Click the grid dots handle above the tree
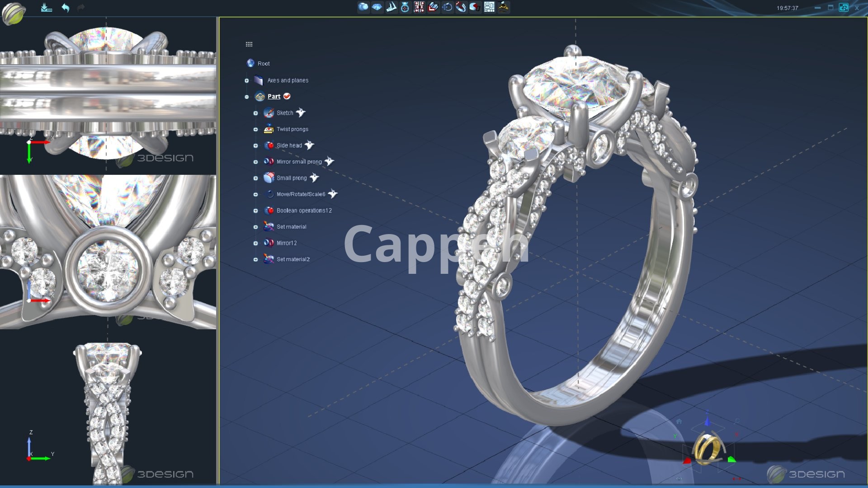The width and height of the screenshot is (868, 488). [249, 44]
